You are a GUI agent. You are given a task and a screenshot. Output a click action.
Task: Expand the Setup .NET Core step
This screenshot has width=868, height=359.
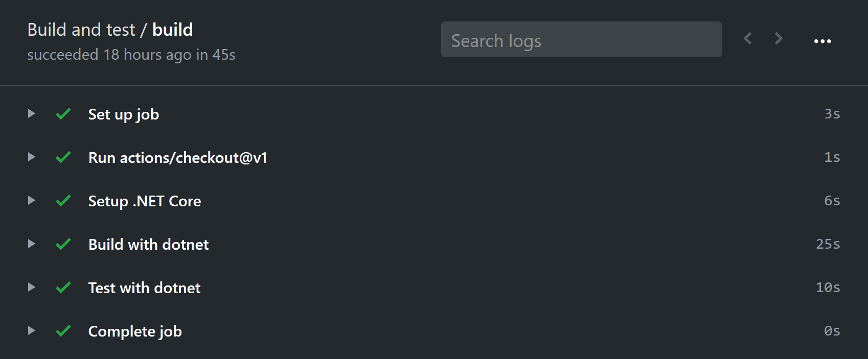tap(31, 201)
